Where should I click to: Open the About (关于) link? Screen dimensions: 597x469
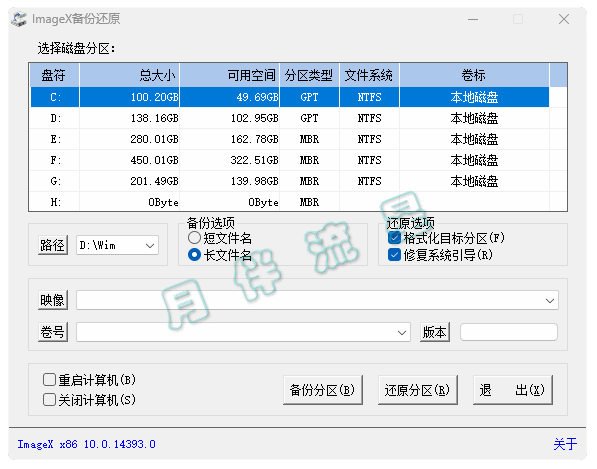point(565,444)
